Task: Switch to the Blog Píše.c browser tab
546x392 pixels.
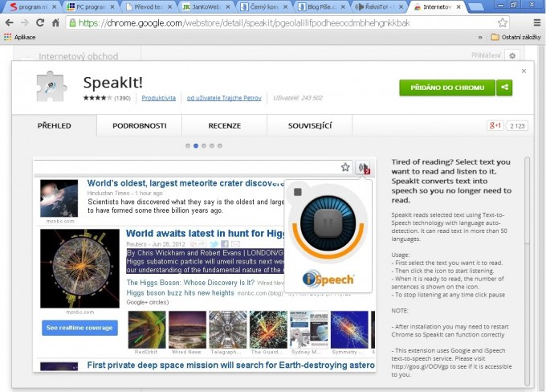Action: pyautogui.click(x=322, y=6)
